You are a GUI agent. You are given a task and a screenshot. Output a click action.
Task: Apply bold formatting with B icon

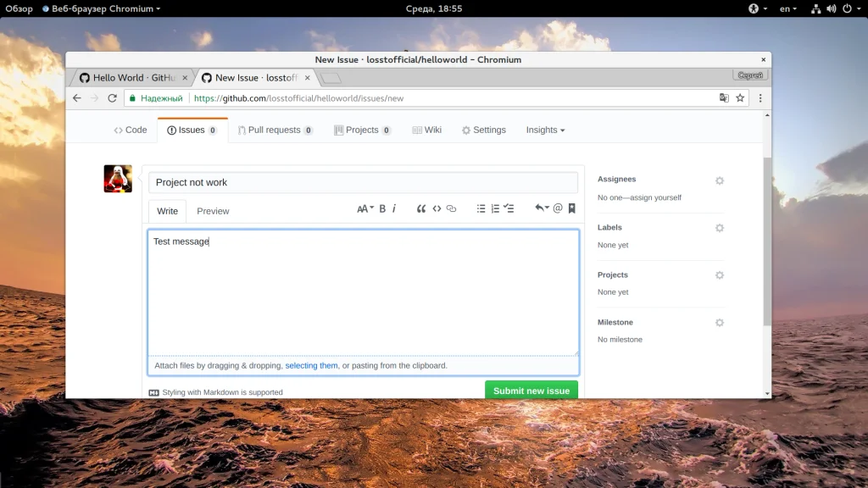(x=382, y=208)
